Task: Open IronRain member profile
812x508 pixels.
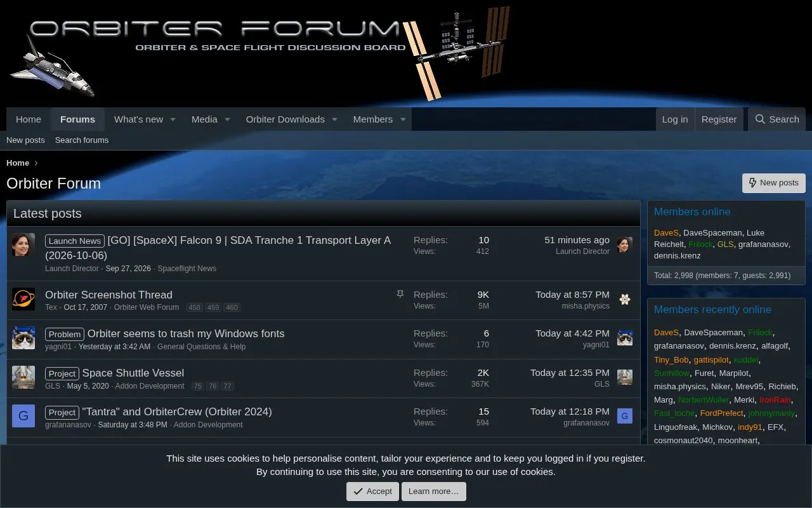Action: [775, 400]
